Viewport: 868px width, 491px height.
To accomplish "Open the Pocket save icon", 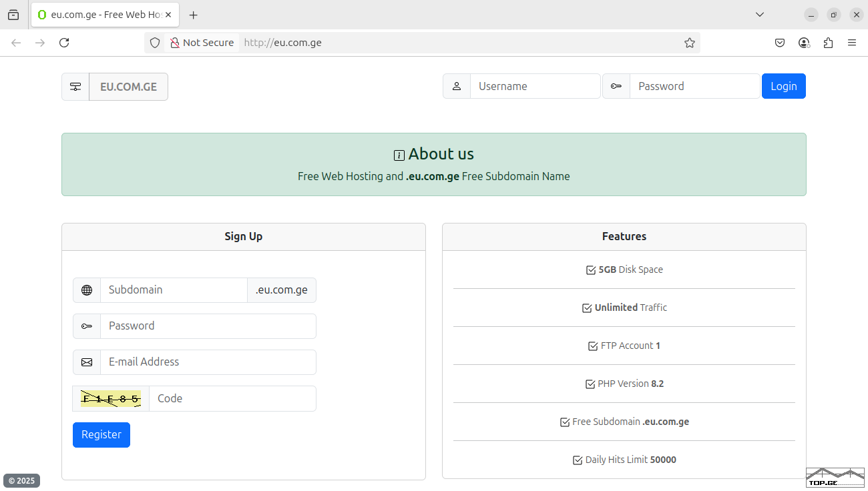I will pyautogui.click(x=780, y=43).
